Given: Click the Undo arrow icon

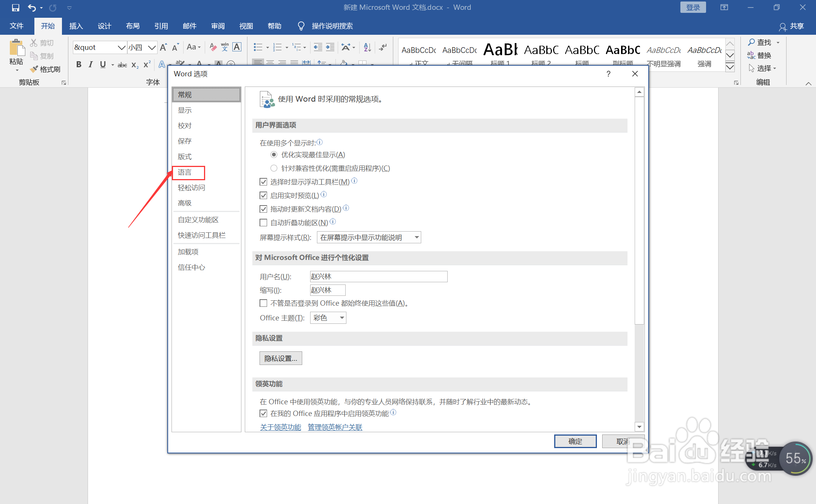Looking at the screenshot, I should coord(32,8).
